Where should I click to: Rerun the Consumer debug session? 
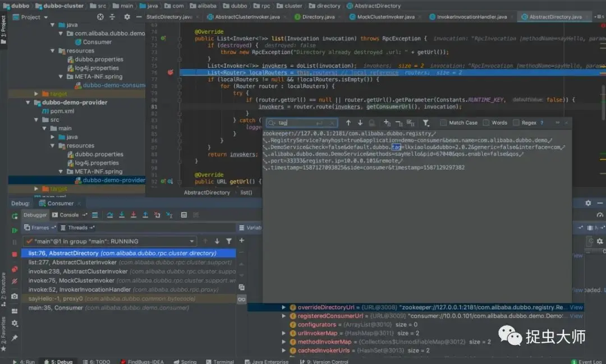15,215
